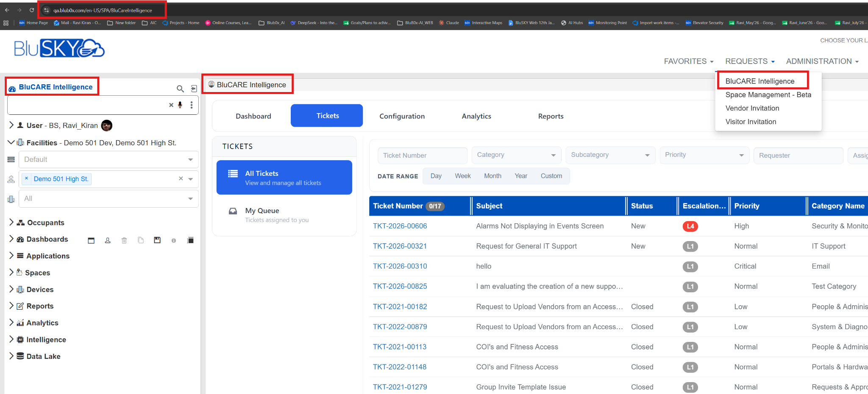The image size is (868, 394).
Task: Sort by the Subject column header
Action: [x=489, y=206]
